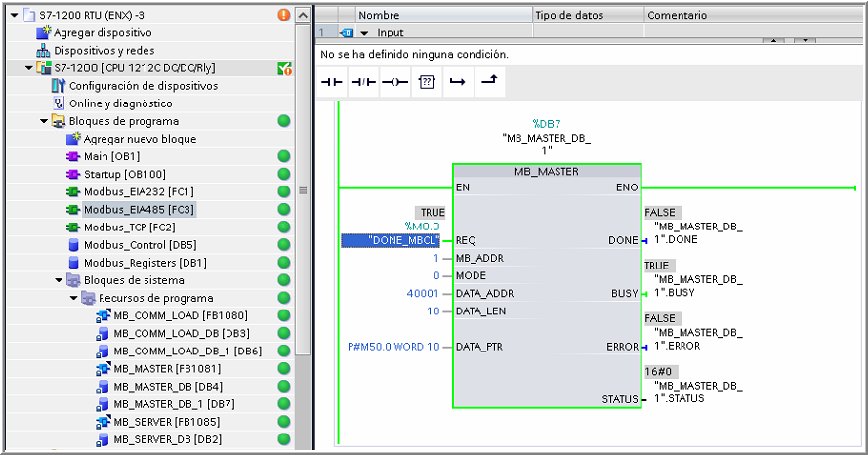Collapse the Input row in interface table
The width and height of the screenshot is (868, 455).
[364, 32]
